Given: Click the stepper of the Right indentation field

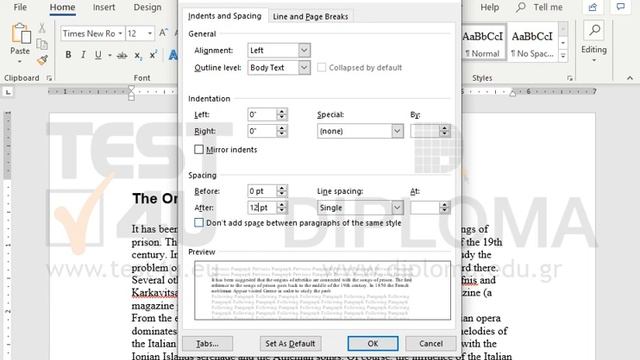Looking at the screenshot, I should point(282,131).
